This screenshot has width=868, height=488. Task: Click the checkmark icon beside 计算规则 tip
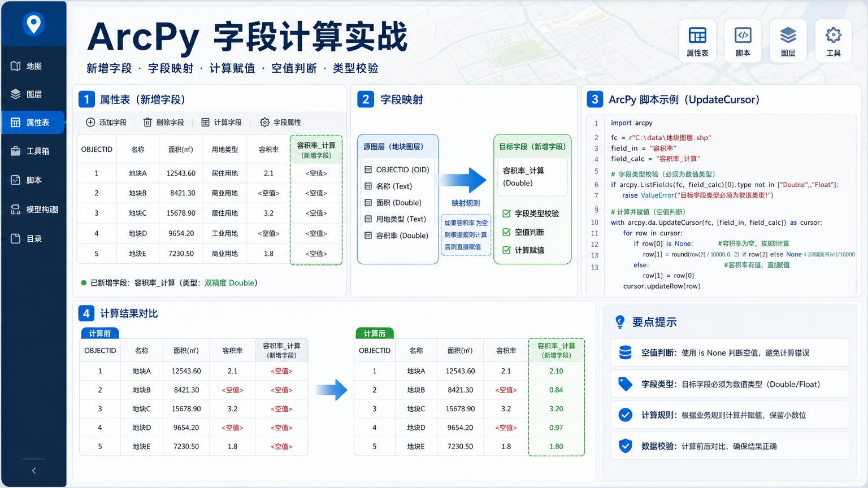[625, 415]
